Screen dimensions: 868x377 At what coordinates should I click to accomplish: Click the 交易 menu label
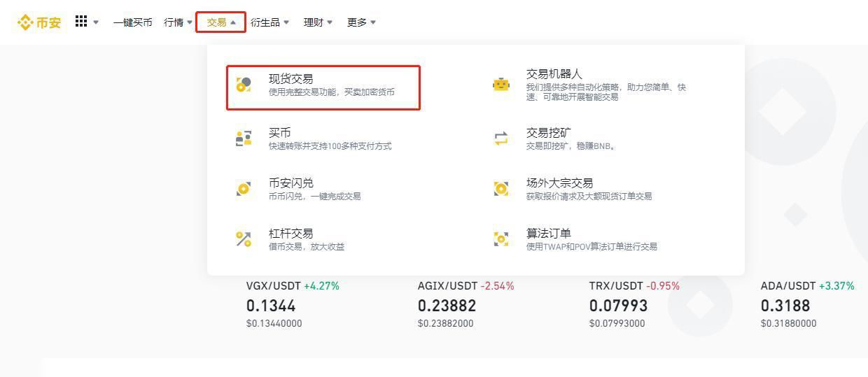pyautogui.click(x=217, y=22)
